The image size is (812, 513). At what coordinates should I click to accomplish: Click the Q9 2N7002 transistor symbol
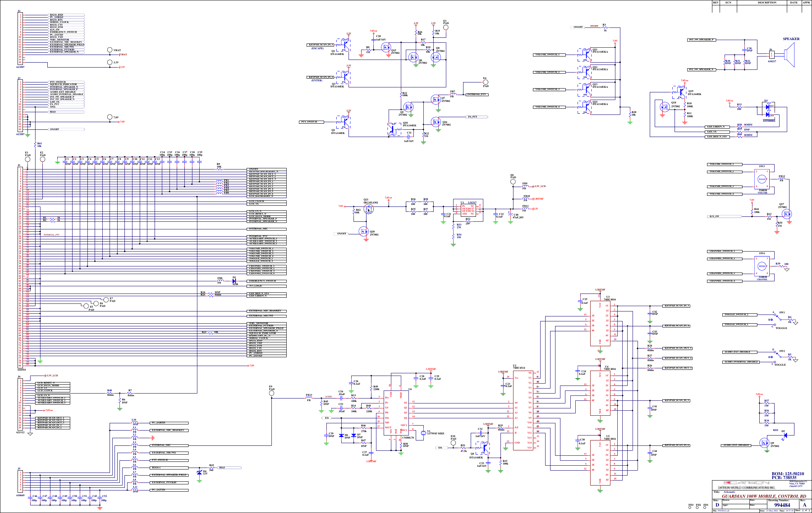(x=765, y=443)
